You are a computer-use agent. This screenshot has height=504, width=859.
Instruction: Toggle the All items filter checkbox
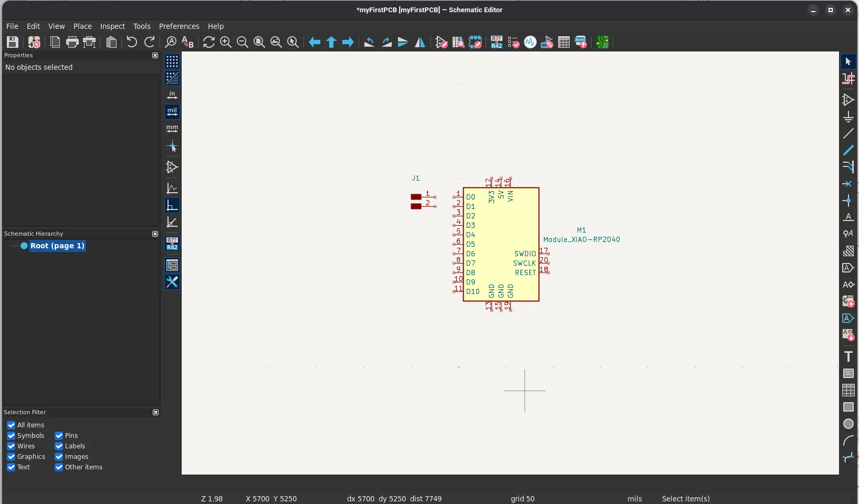click(11, 425)
